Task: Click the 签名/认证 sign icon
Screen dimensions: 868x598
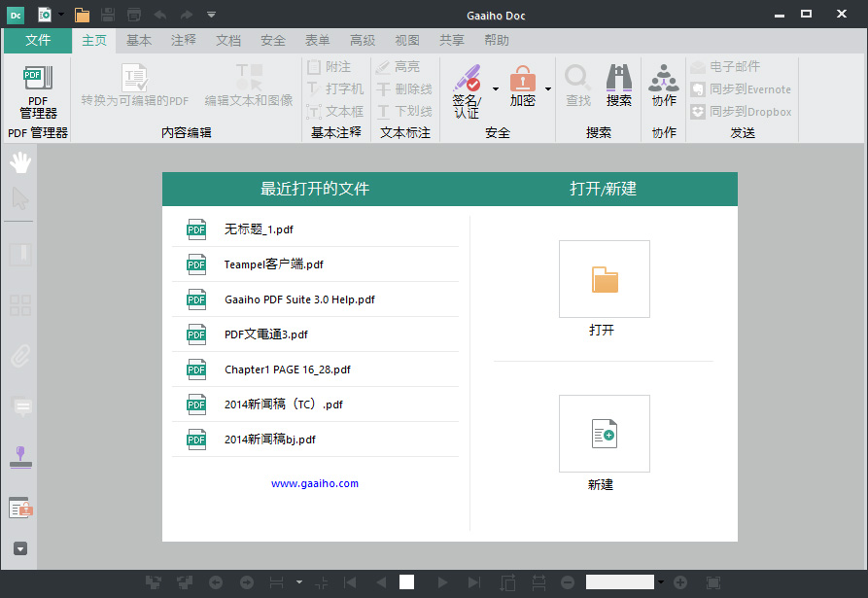Action: (467, 78)
